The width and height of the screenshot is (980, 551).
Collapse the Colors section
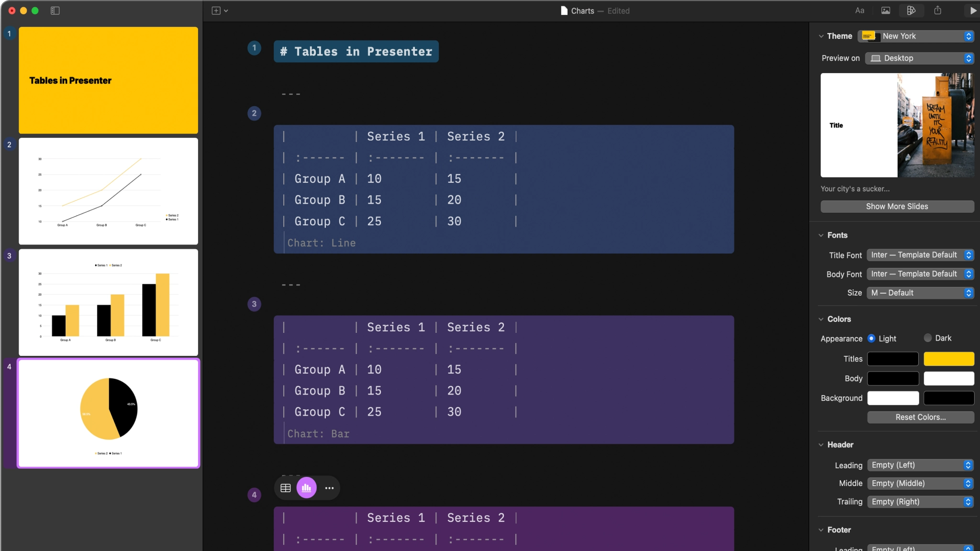point(821,319)
